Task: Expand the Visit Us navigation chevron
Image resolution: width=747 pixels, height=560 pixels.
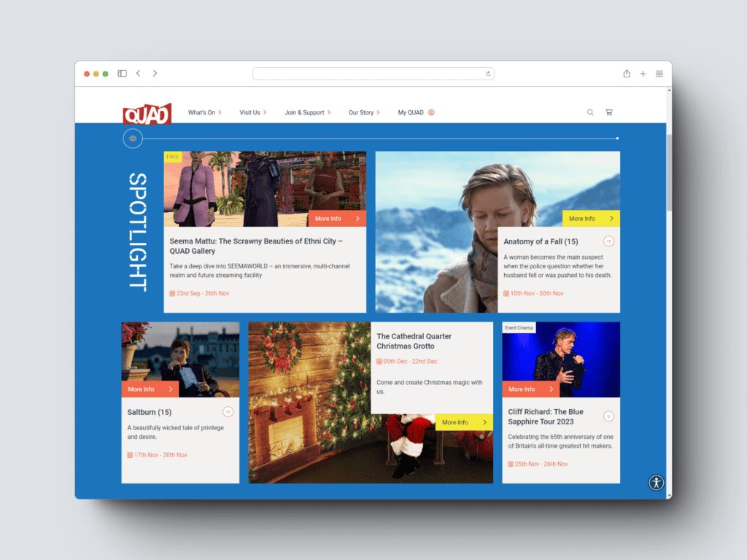Action: pyautogui.click(x=266, y=112)
